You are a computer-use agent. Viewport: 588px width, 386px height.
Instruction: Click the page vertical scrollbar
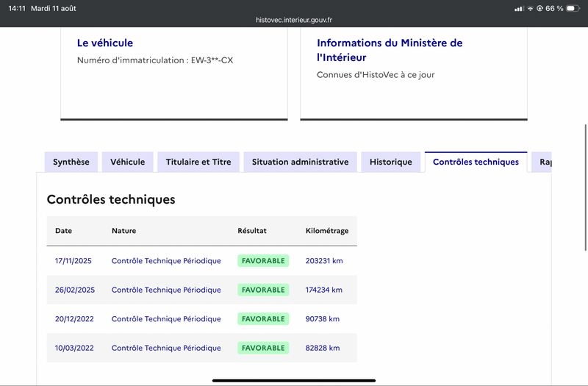[585, 187]
